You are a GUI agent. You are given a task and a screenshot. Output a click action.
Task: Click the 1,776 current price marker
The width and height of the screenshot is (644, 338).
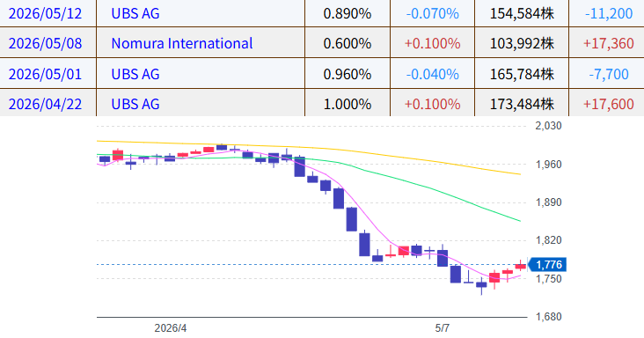tap(547, 264)
